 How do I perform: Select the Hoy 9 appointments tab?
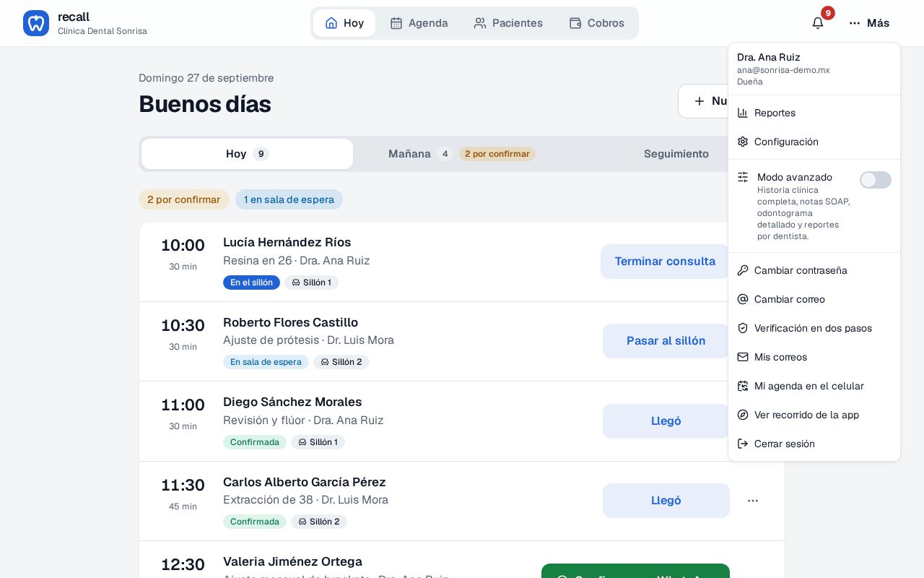coord(247,154)
